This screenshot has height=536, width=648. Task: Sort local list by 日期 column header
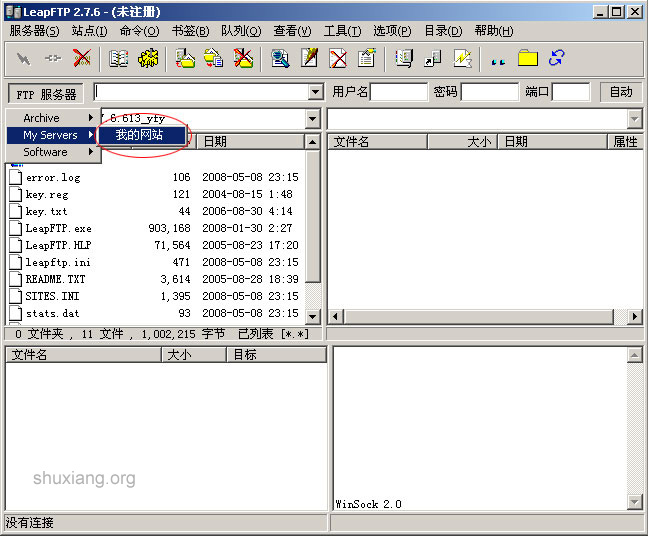tap(250, 142)
